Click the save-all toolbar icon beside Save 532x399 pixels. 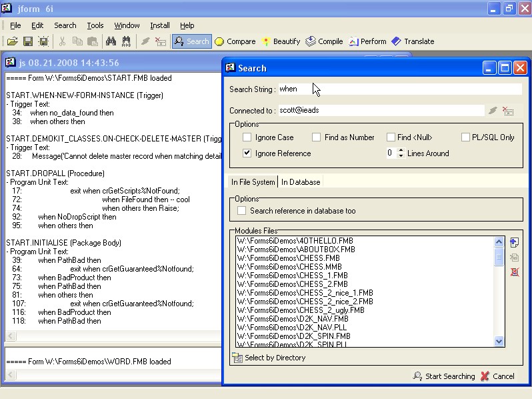pos(43,41)
